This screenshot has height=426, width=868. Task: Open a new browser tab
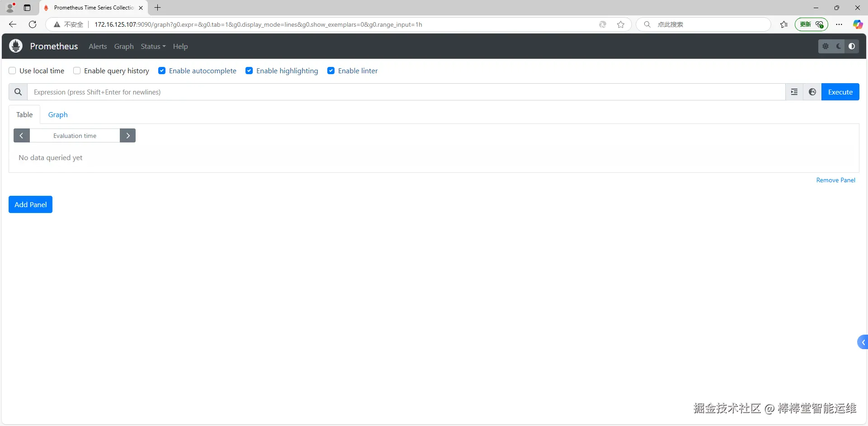pyautogui.click(x=157, y=8)
